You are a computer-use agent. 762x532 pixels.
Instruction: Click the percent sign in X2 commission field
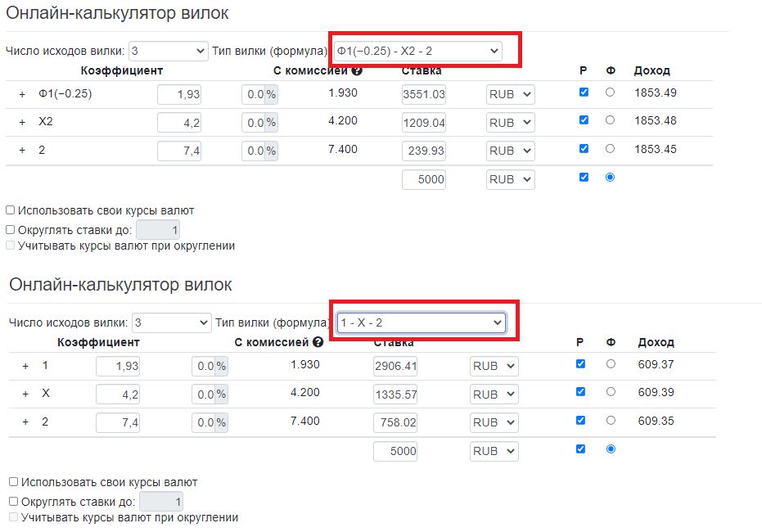click(x=271, y=123)
